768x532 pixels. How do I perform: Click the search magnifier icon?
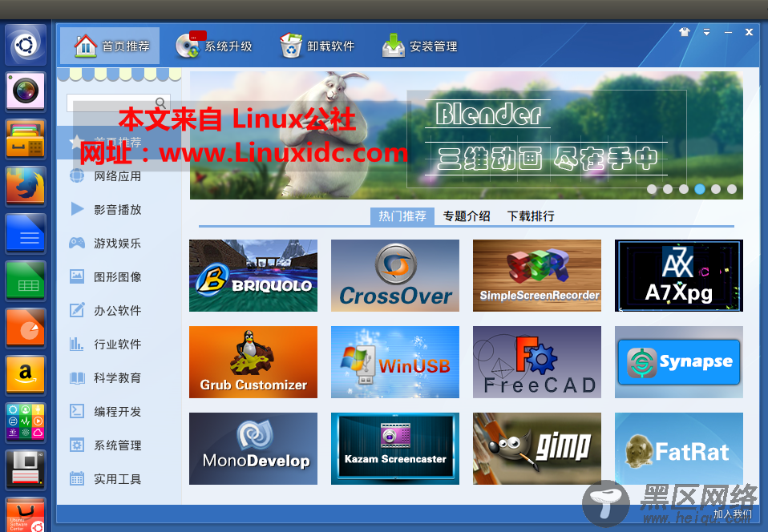coord(160,103)
